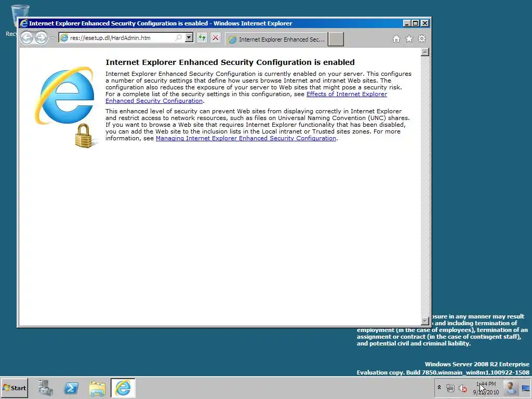
Task: Click the IE icon in title bar
Action: [24, 23]
